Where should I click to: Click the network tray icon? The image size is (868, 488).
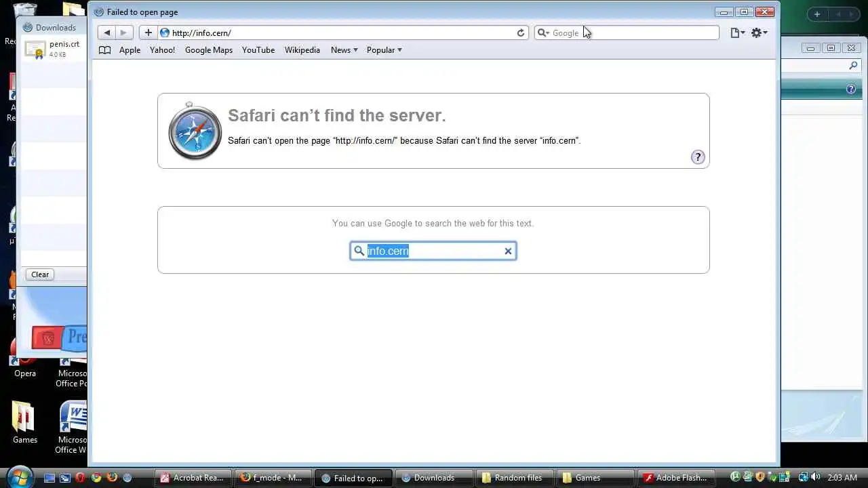coord(803,477)
